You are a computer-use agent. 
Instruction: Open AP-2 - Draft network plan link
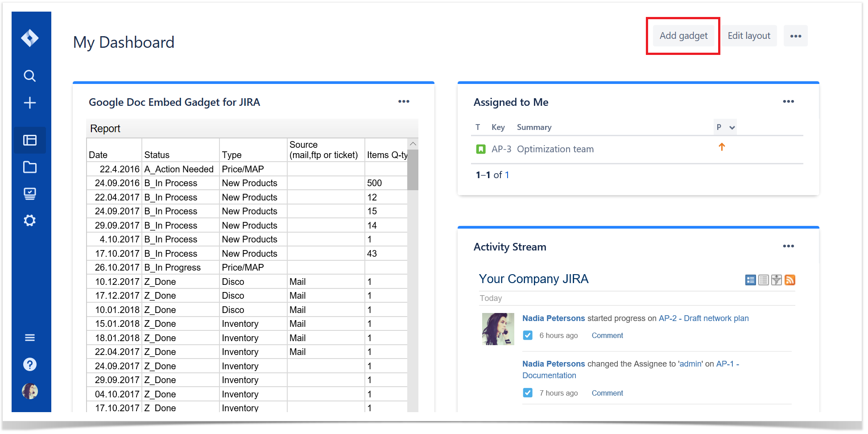pos(703,318)
